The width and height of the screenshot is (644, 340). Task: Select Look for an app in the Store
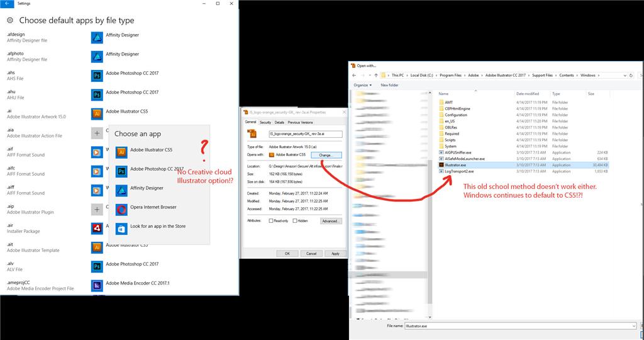159,229
